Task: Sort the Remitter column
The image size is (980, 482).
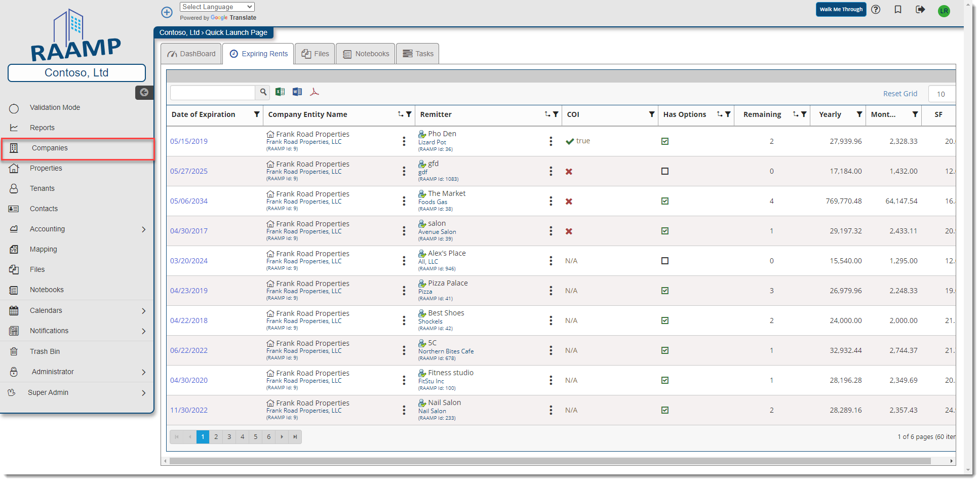Action: [x=547, y=114]
